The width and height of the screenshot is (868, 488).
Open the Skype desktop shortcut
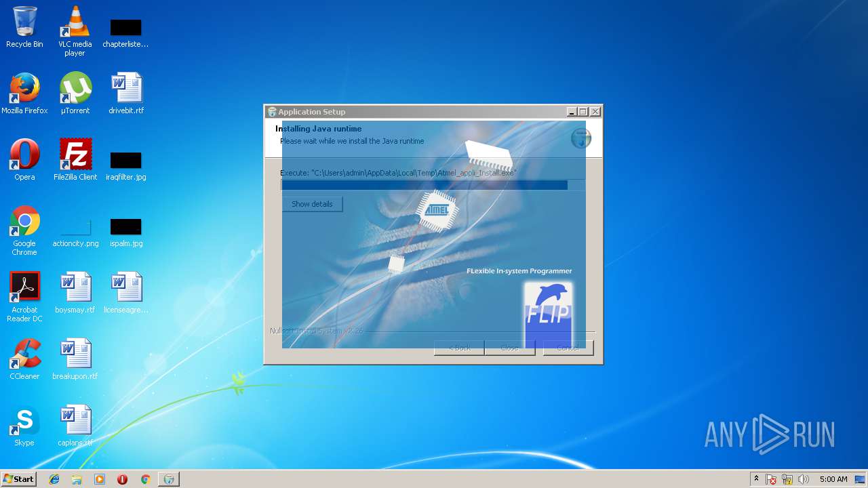point(24,426)
